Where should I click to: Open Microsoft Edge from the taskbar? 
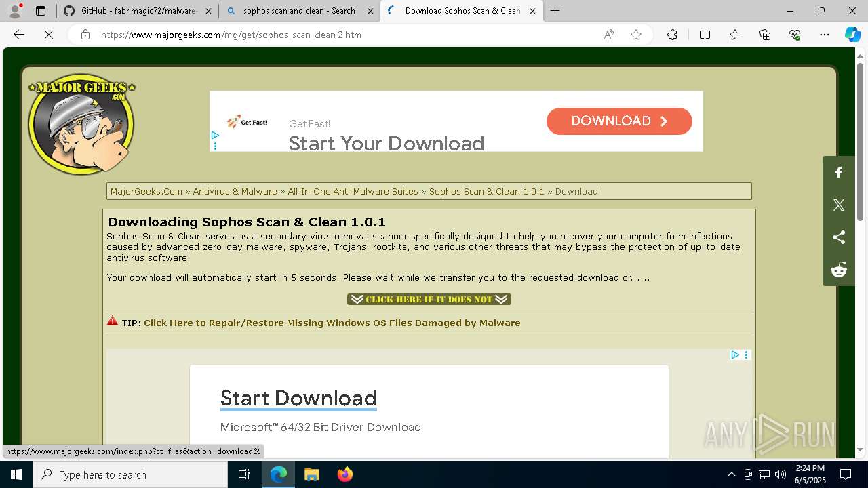click(279, 474)
